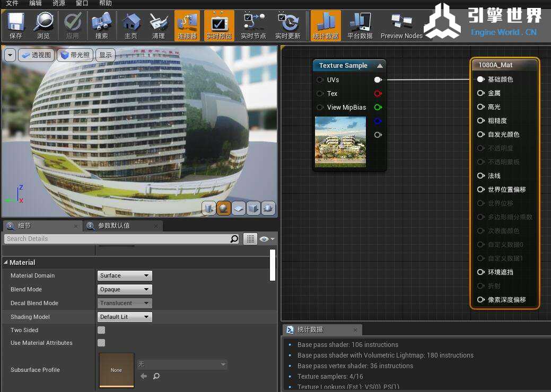Click the Preview Nodes toolbar icon

pos(401,25)
